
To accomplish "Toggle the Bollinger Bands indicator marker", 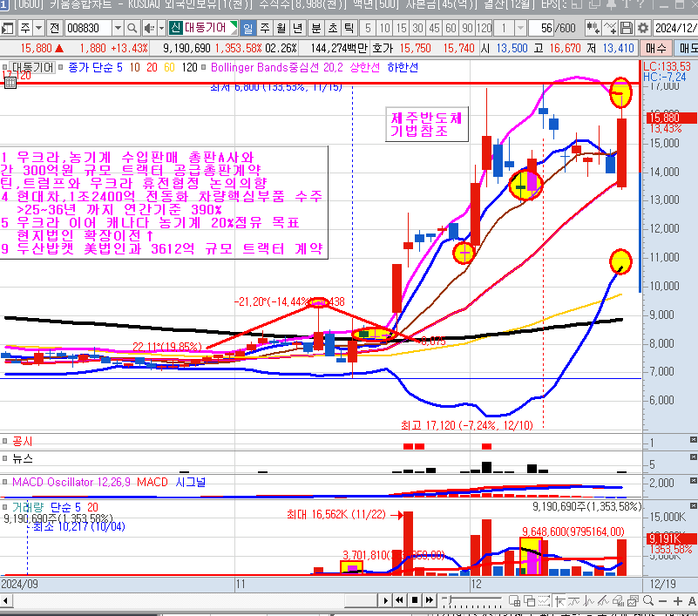I will pos(205,66).
